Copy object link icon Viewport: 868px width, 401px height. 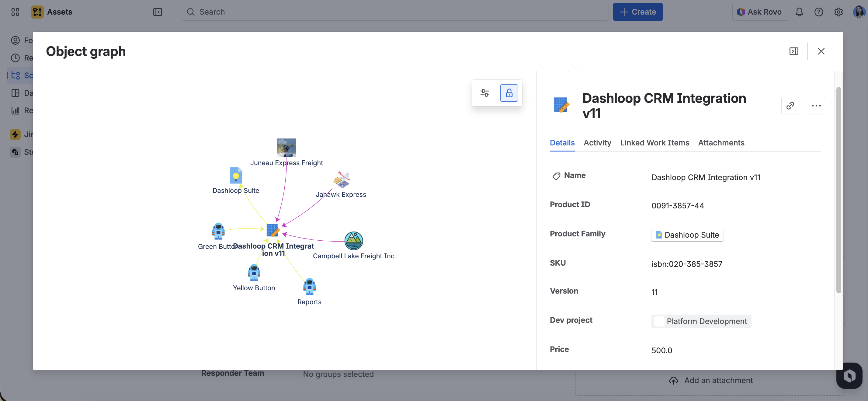[x=790, y=106]
